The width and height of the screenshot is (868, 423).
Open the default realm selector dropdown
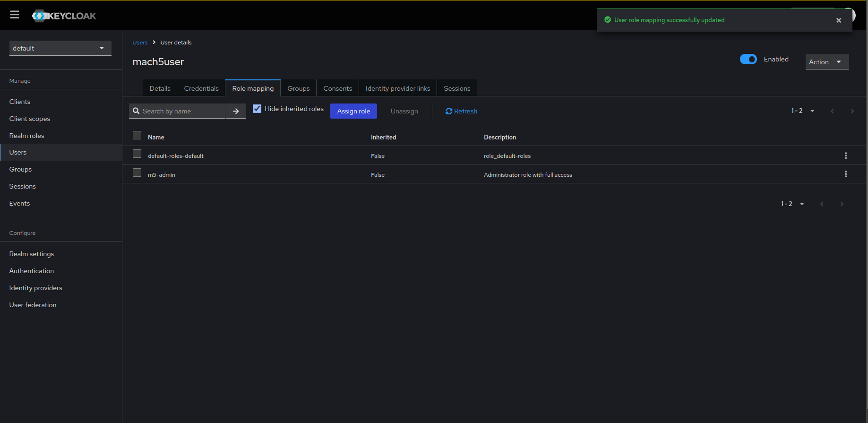[x=60, y=48]
